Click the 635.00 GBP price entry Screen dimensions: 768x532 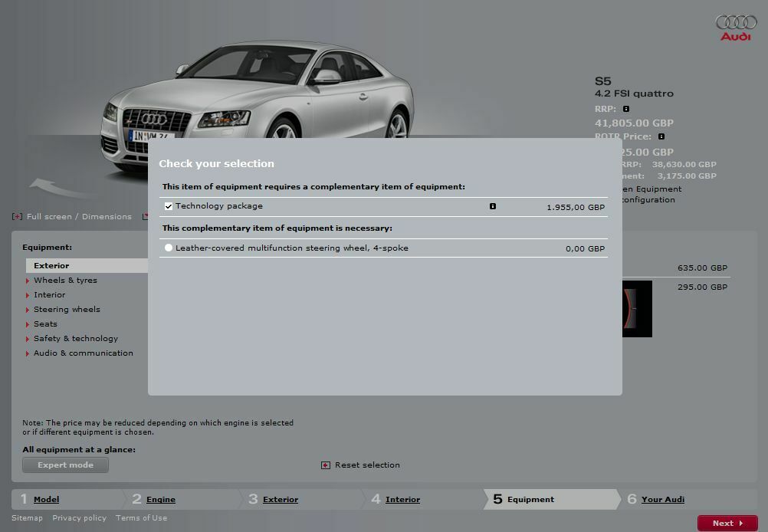[x=702, y=268]
